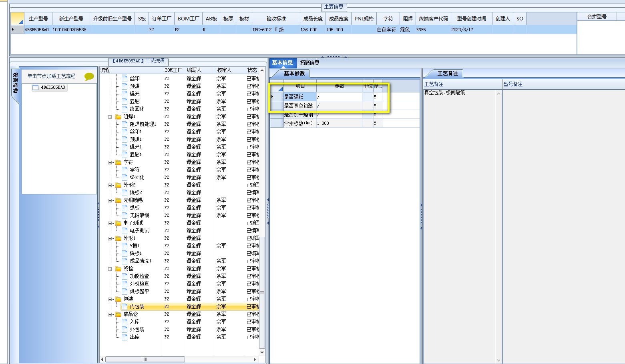Click the 主要信息 header tab
The height and width of the screenshot is (364, 625).
pos(334,7)
